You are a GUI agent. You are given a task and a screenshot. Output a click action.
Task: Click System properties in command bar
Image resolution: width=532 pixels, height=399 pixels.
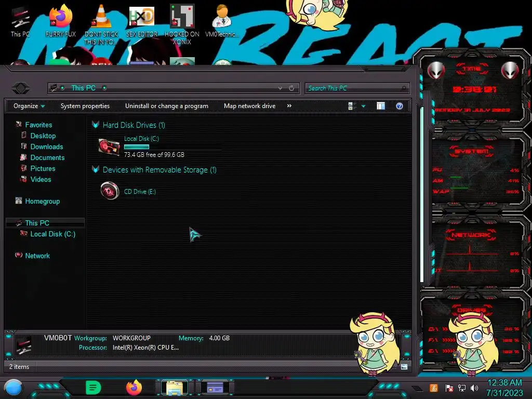85,106
